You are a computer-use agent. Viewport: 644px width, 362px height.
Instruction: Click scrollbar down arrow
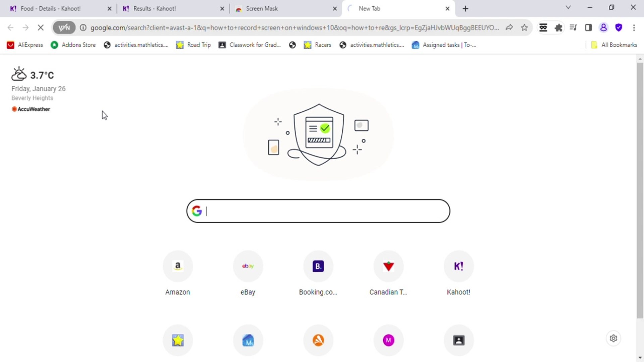coord(640,358)
